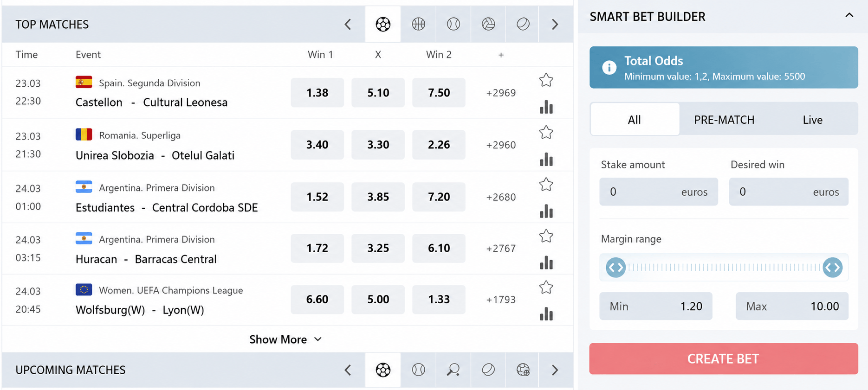
Task: Open statistics chart for Wolfsburg(W) match
Action: (546, 314)
